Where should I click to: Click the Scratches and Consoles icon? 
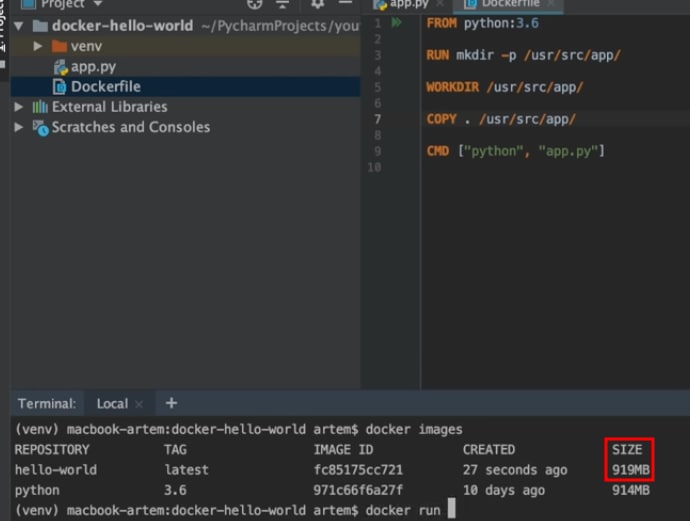pos(40,128)
